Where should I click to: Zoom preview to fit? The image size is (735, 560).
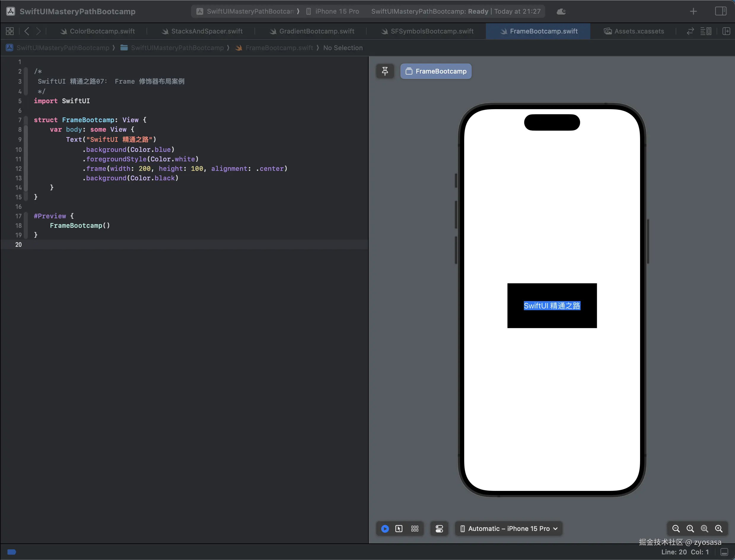click(x=704, y=529)
